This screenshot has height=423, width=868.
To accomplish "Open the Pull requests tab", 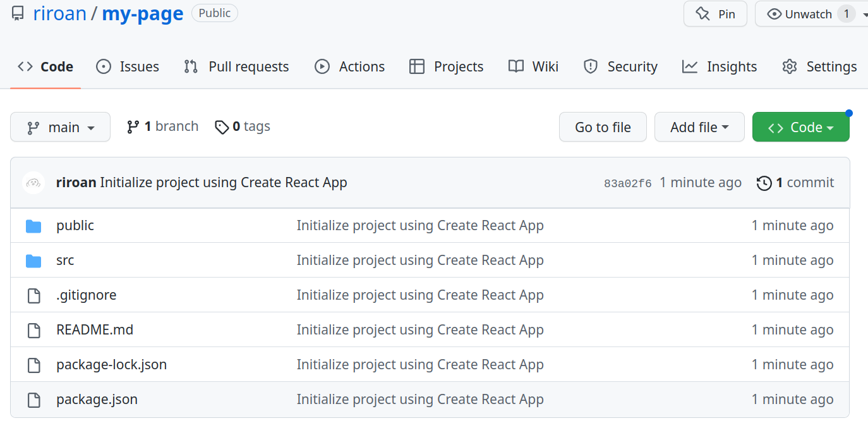I will coord(236,66).
